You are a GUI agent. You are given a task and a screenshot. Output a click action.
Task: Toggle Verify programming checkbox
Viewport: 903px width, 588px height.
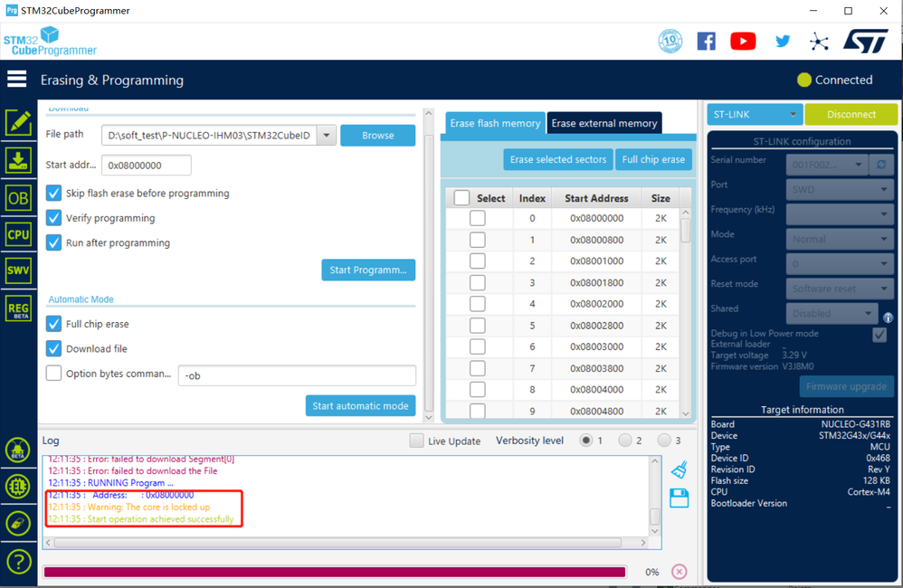point(53,218)
